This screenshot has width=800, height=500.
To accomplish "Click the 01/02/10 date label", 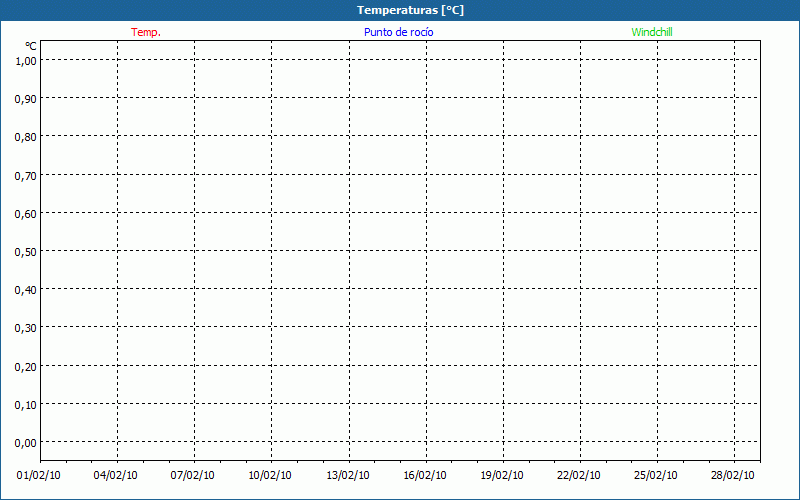I will click(x=38, y=476).
